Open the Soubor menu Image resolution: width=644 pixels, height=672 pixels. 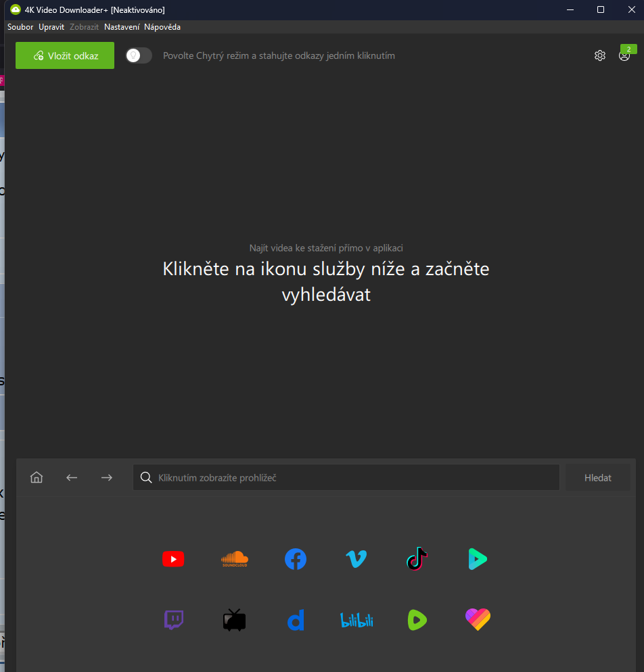20,27
